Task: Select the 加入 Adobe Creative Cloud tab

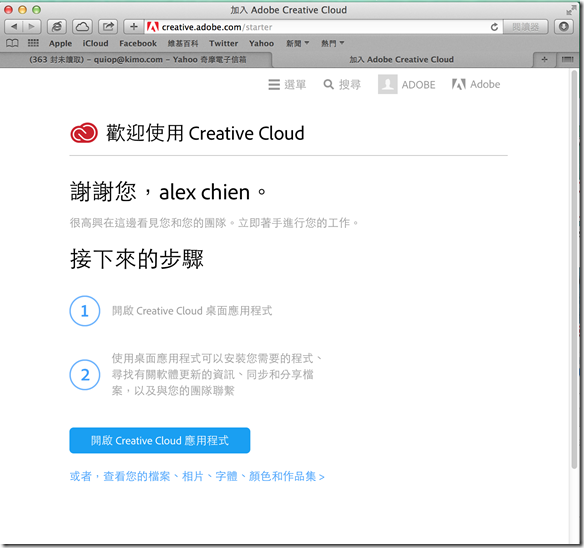Action: tap(402, 60)
